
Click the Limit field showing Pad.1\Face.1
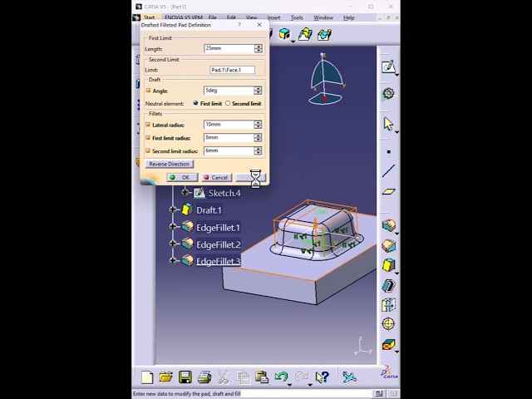(x=233, y=70)
